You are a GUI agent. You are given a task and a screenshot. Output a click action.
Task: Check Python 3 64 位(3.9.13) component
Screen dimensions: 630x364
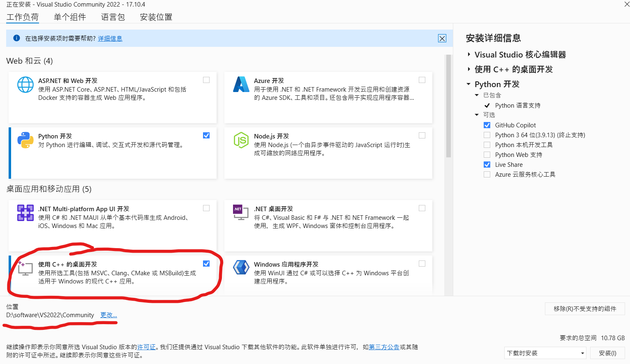[x=487, y=135]
